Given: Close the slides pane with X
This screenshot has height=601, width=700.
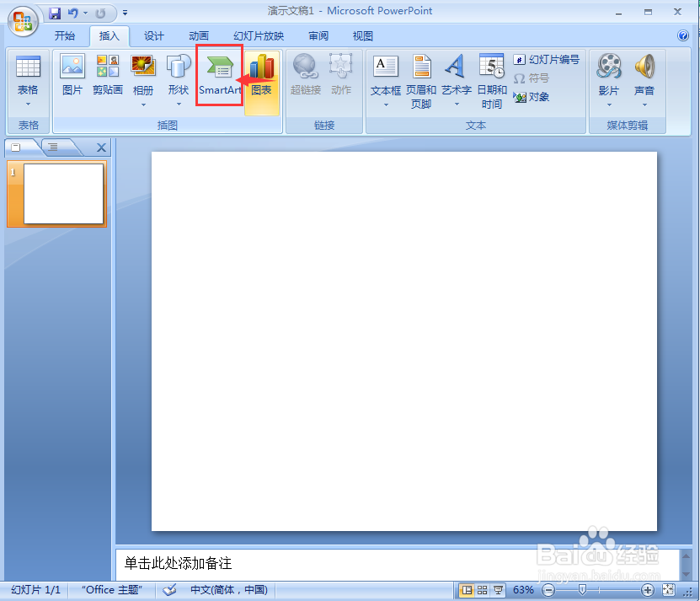Looking at the screenshot, I should coord(101,148).
